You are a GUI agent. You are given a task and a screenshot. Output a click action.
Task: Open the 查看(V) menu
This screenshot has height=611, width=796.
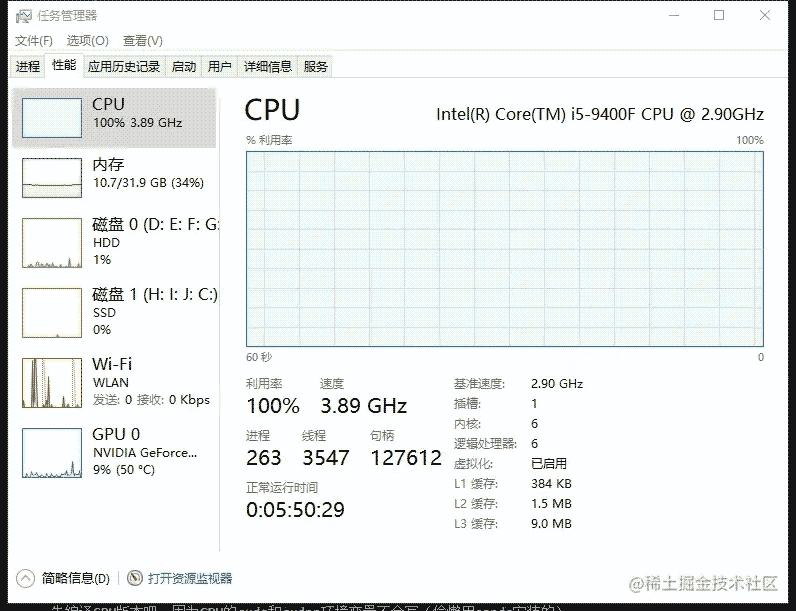click(x=143, y=41)
